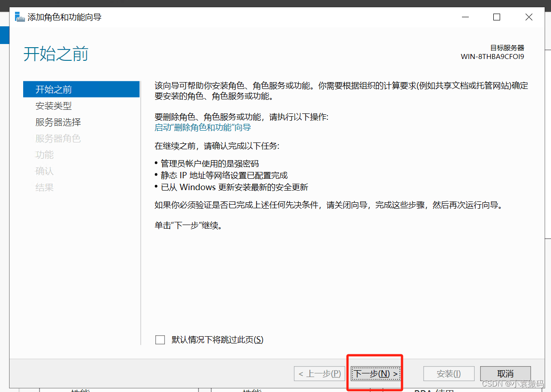Click the 添加角色和功能向导 window title
Screen dimensions: 551x392
65,17
